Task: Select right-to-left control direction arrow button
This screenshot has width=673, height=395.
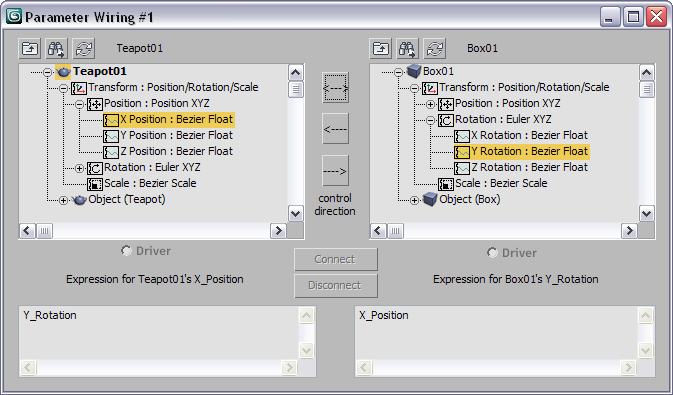Action: point(335,129)
